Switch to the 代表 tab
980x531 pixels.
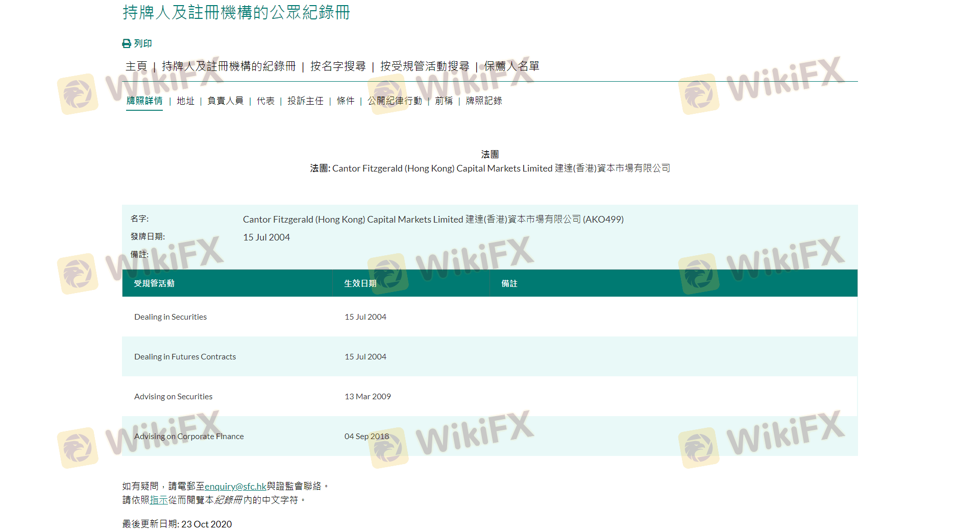265,101
